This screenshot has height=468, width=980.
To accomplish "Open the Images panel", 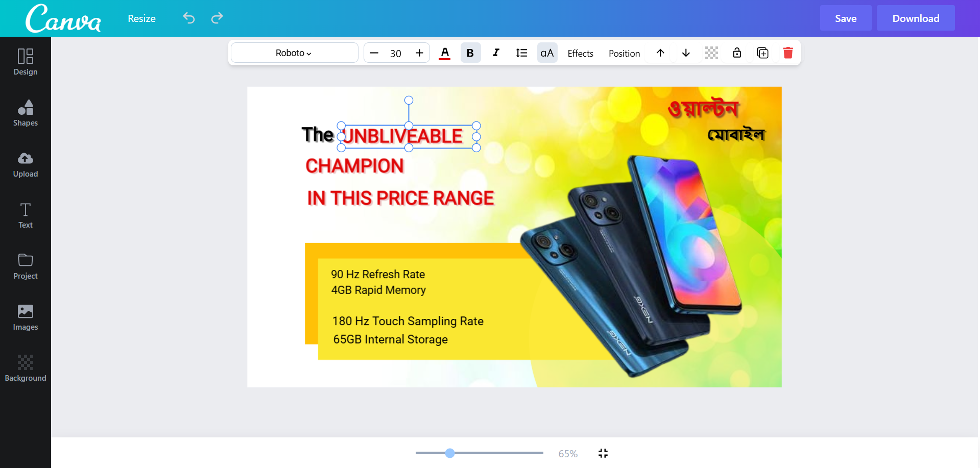I will tap(26, 317).
